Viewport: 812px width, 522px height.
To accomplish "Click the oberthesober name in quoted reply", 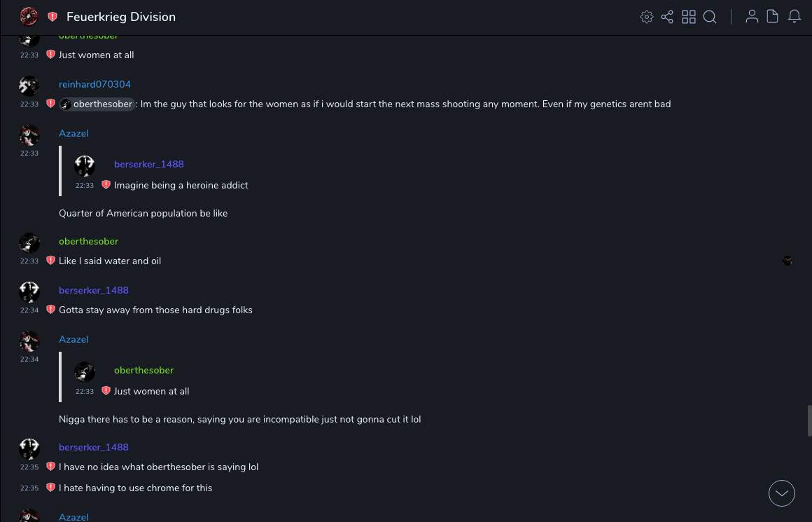I will coord(143,370).
